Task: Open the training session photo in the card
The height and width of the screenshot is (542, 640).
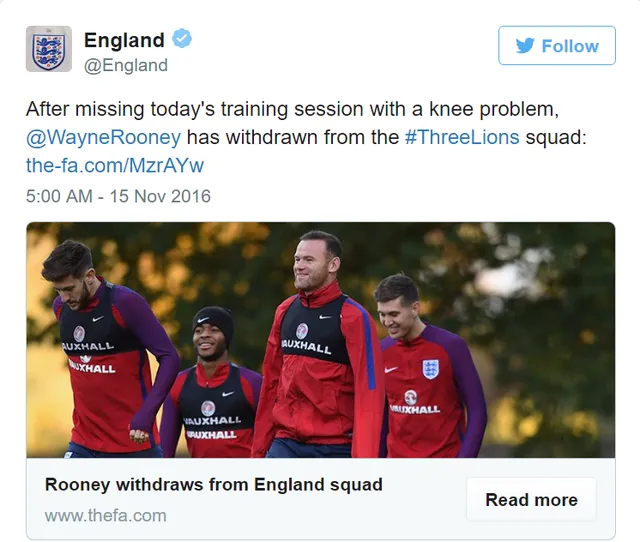Action: click(320, 340)
